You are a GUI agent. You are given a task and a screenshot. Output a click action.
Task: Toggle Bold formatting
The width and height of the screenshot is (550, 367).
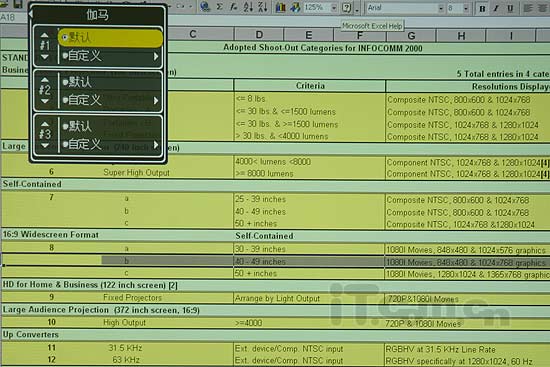pyautogui.click(x=482, y=8)
